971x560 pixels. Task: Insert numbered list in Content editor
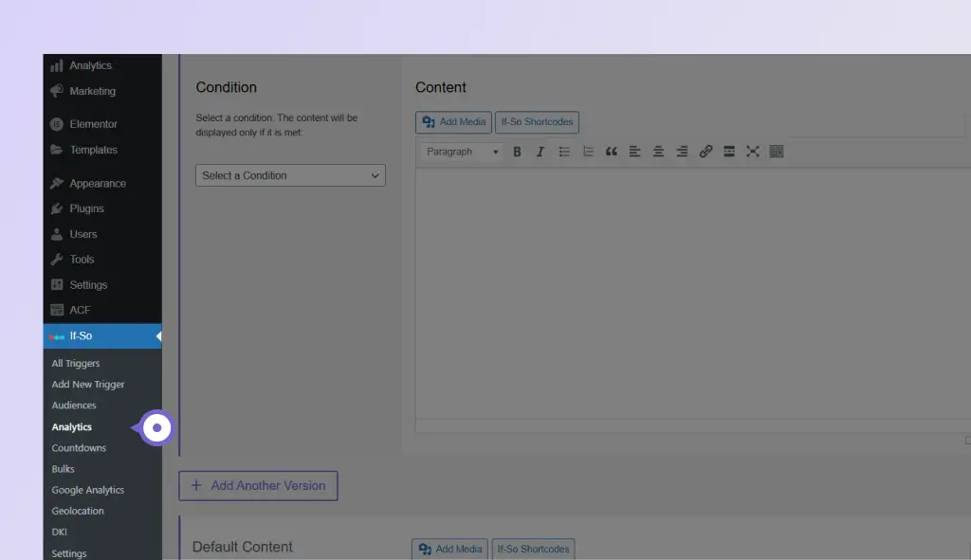point(588,152)
